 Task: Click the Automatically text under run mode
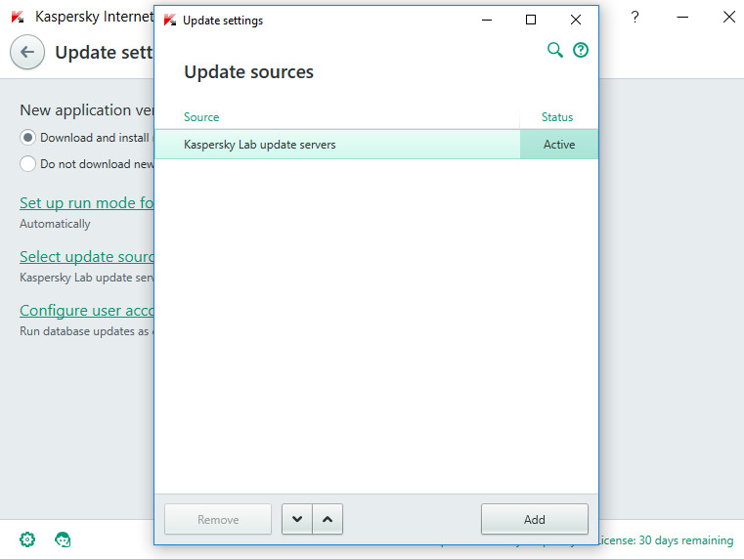tap(55, 224)
